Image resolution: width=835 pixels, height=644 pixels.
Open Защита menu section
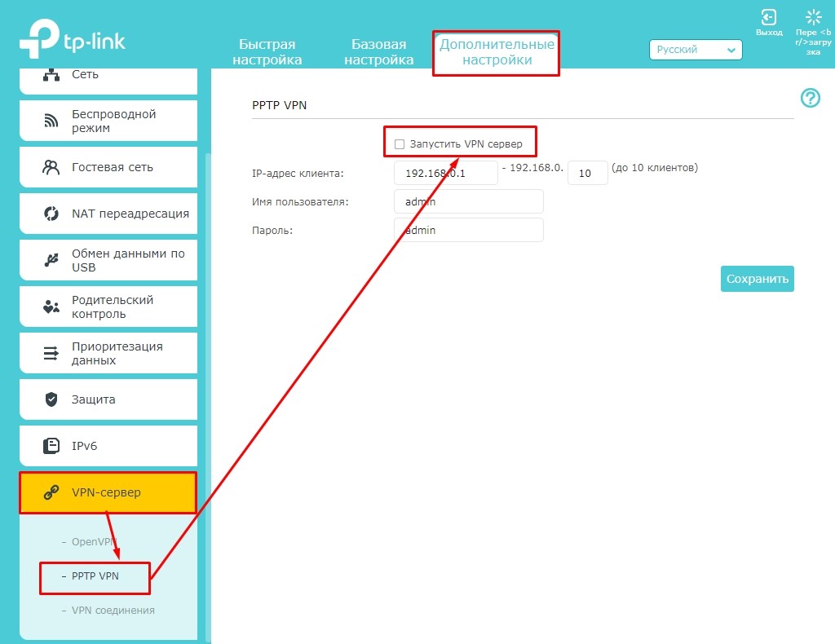(108, 399)
